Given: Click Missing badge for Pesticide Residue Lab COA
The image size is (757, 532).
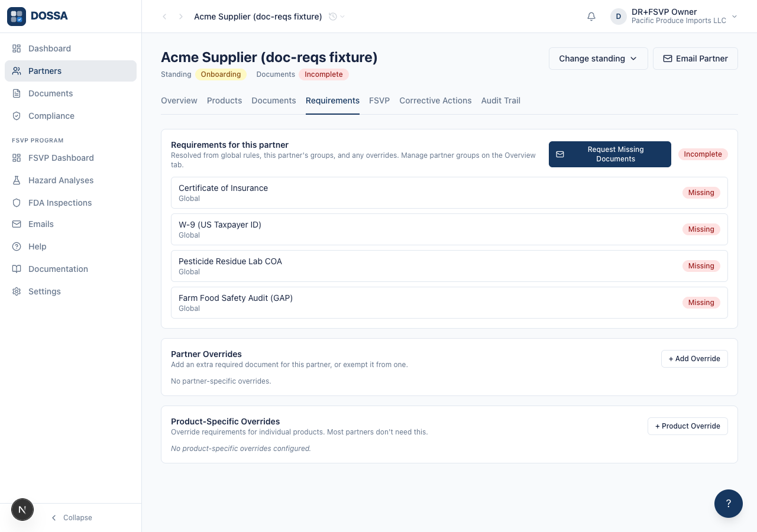Looking at the screenshot, I should [x=701, y=266].
